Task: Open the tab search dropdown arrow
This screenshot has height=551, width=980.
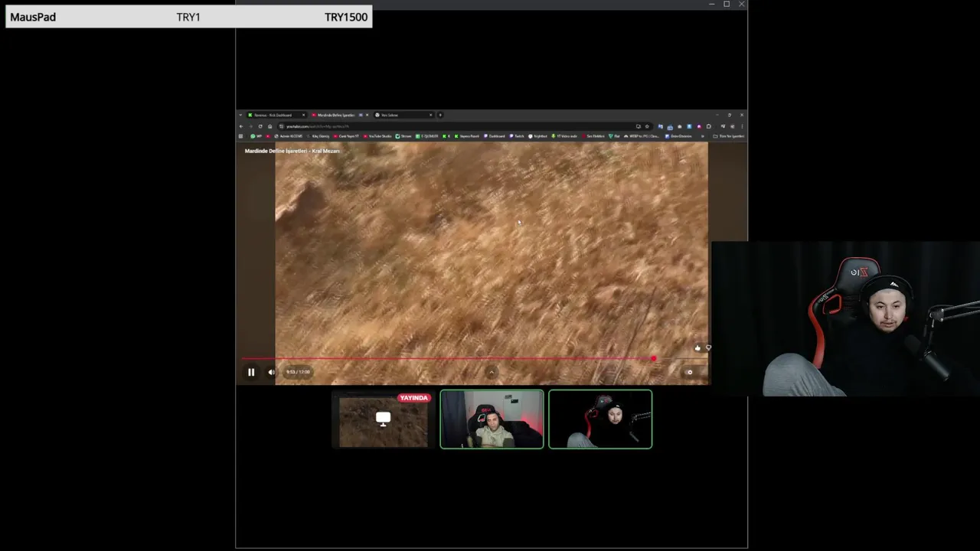Action: click(x=240, y=115)
